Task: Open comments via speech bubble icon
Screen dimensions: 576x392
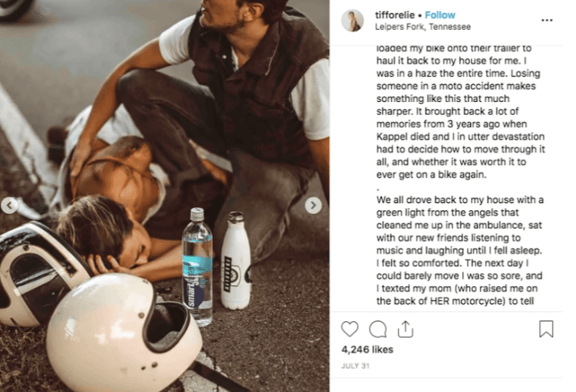Action: 377,329
